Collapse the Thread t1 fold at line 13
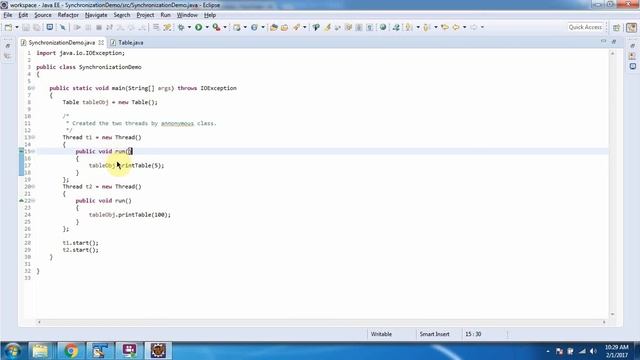Viewport: 640px width, 360px height. 33,138
